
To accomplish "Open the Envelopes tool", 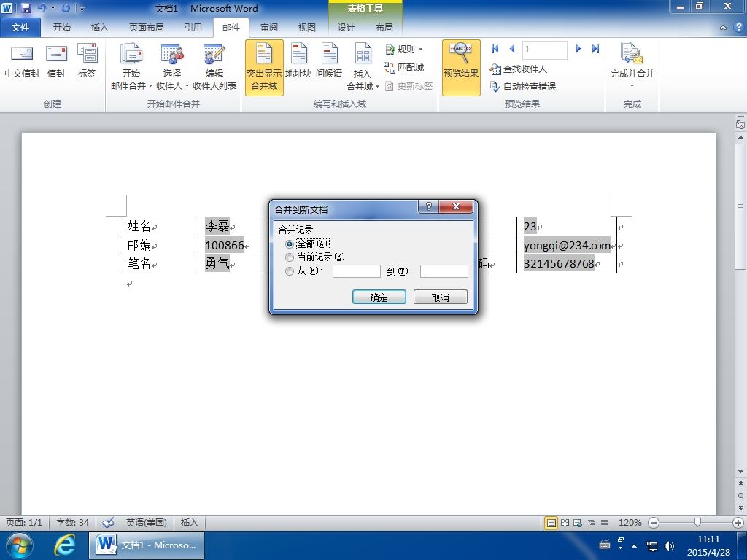I will (x=56, y=61).
